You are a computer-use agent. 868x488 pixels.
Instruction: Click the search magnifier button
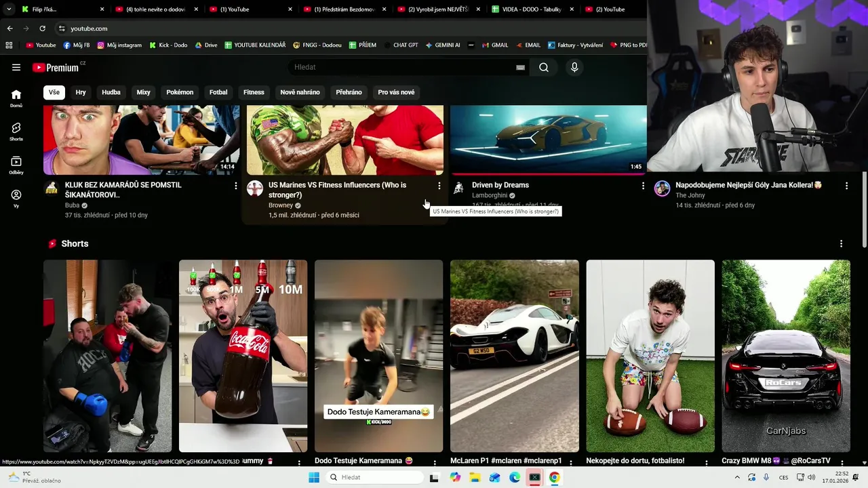pyautogui.click(x=544, y=67)
